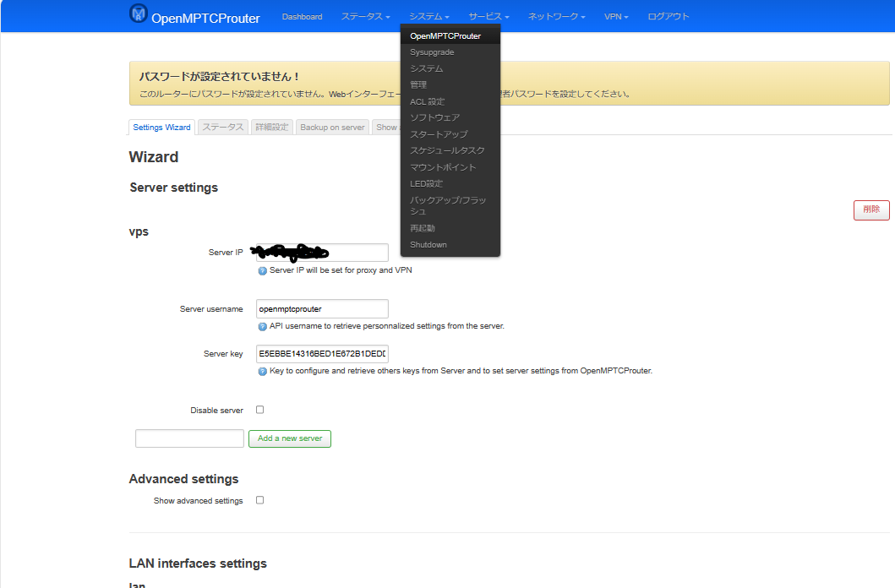The image size is (895, 588).
Task: Open the サービス dropdown menu
Action: click(x=488, y=17)
